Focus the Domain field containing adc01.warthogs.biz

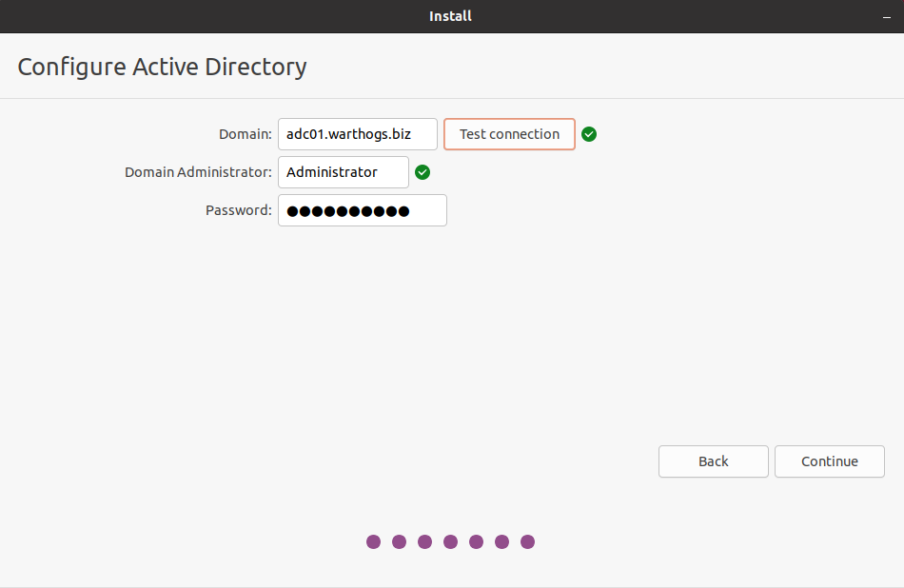tap(357, 134)
